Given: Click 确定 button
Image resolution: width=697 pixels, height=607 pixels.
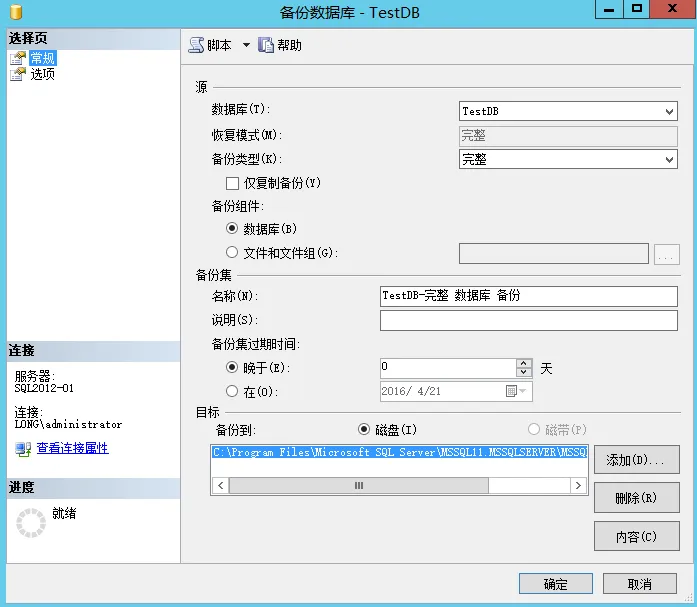Looking at the screenshot, I should pos(556,583).
